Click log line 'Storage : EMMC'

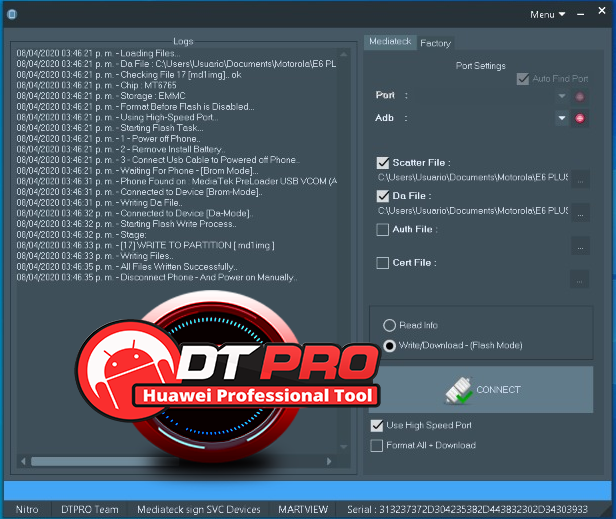click(101, 96)
